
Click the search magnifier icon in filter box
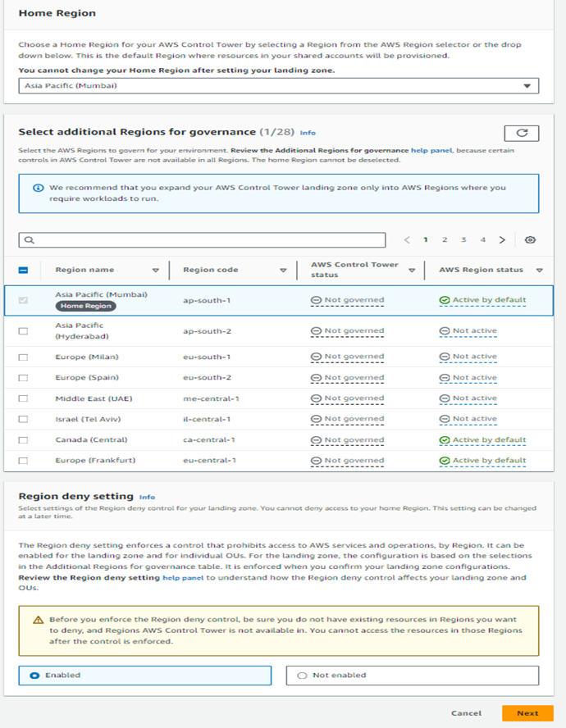click(x=30, y=240)
